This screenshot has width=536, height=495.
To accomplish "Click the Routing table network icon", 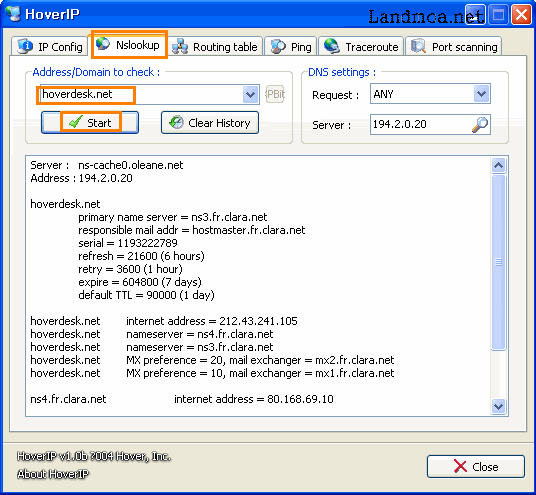I will pyautogui.click(x=180, y=46).
